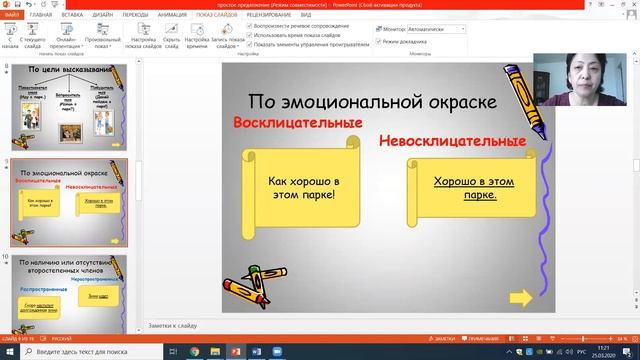Switch to Slide Sorter view icon
640x360 pixels.
click(x=525, y=339)
